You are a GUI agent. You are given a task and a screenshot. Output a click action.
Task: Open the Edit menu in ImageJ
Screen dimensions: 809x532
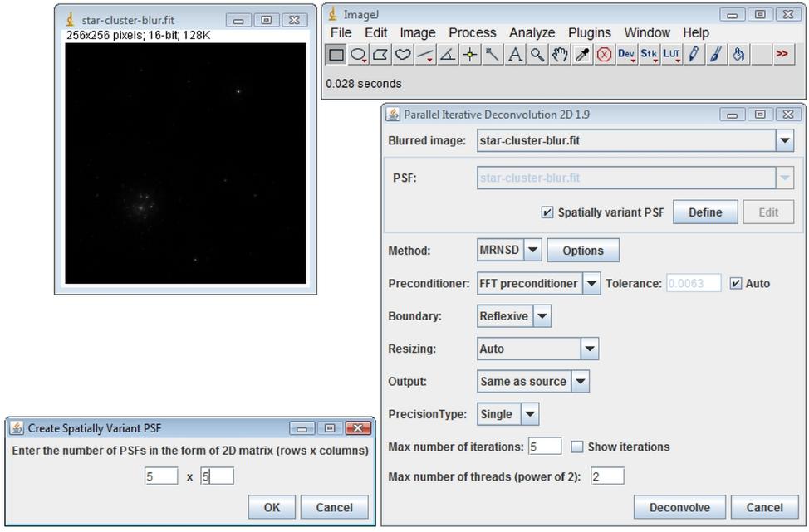(375, 32)
